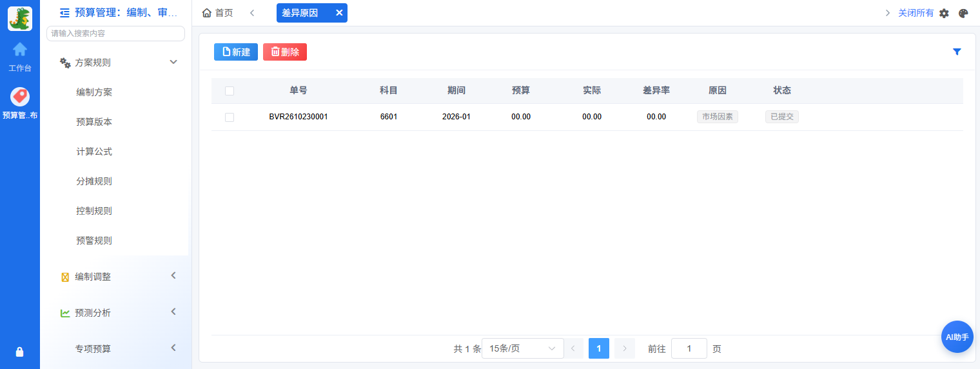Select page 1 button
The width and height of the screenshot is (980, 369).
pos(599,348)
